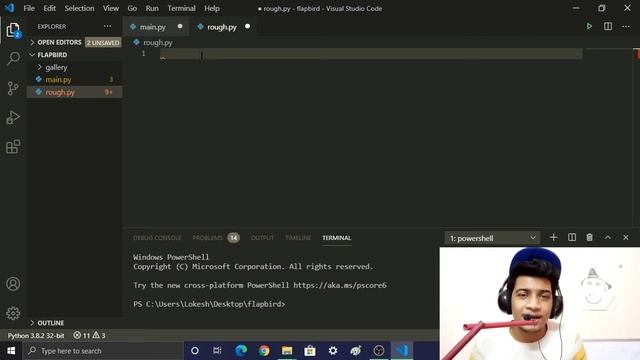This screenshot has width=640, height=360.
Task: Click unsaved dot on rough.py tab
Action: click(247, 26)
